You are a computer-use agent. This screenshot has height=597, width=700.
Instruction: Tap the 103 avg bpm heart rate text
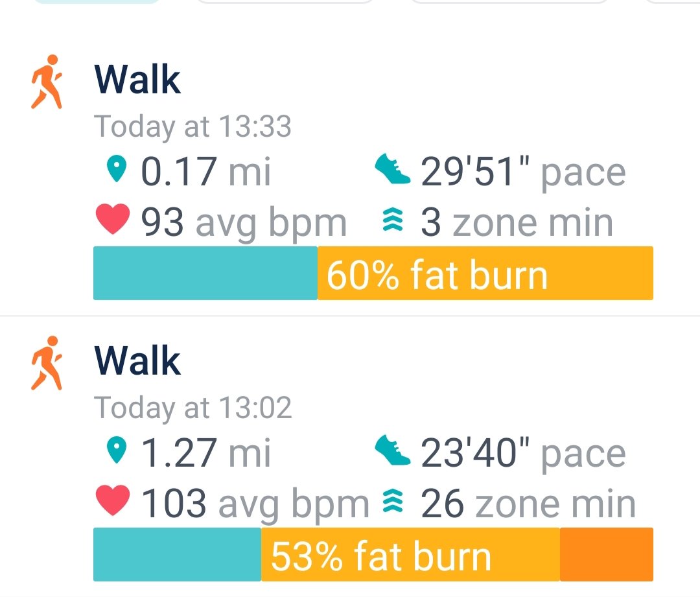point(255,504)
